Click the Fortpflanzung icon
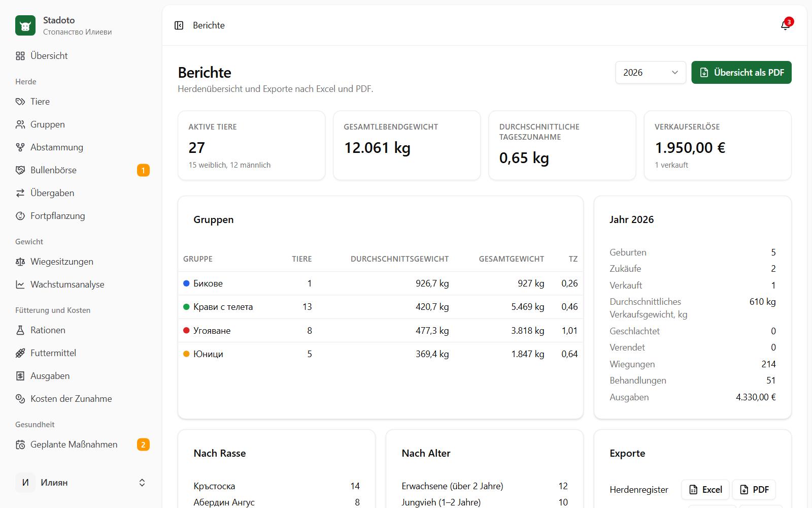 pos(20,216)
